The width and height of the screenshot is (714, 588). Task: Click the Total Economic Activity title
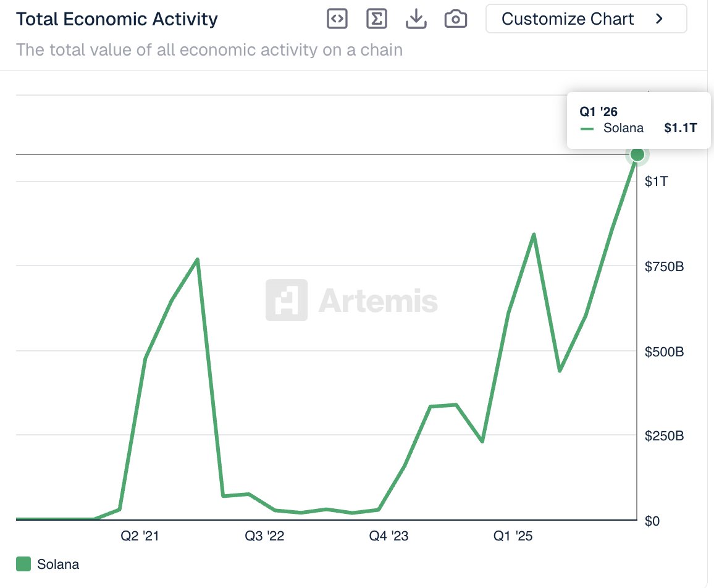[x=117, y=19]
